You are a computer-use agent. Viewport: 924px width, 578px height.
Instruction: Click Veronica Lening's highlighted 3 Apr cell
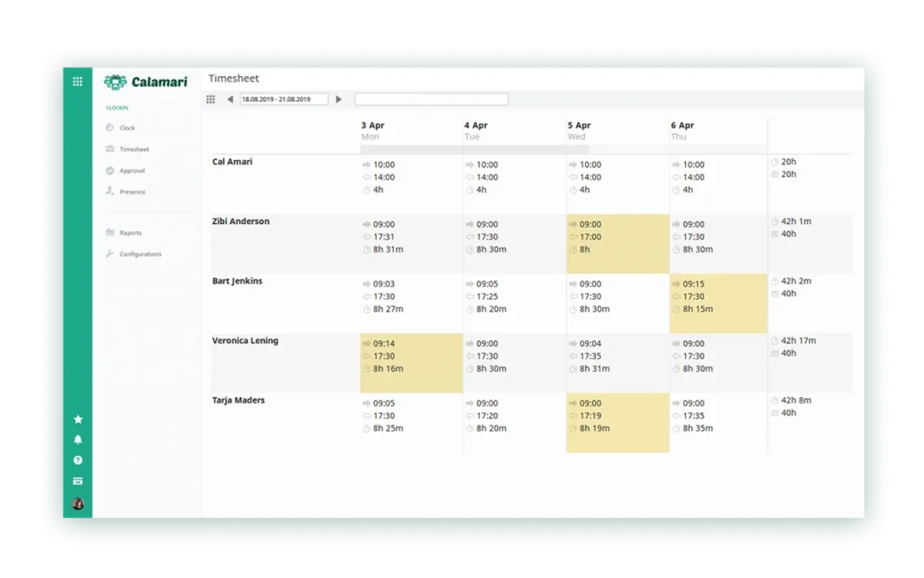coord(411,363)
